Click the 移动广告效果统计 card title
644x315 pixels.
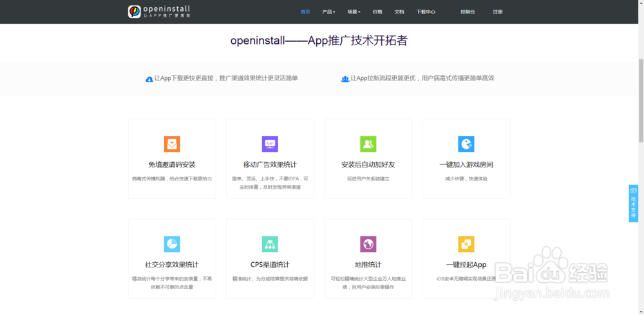[x=270, y=165]
